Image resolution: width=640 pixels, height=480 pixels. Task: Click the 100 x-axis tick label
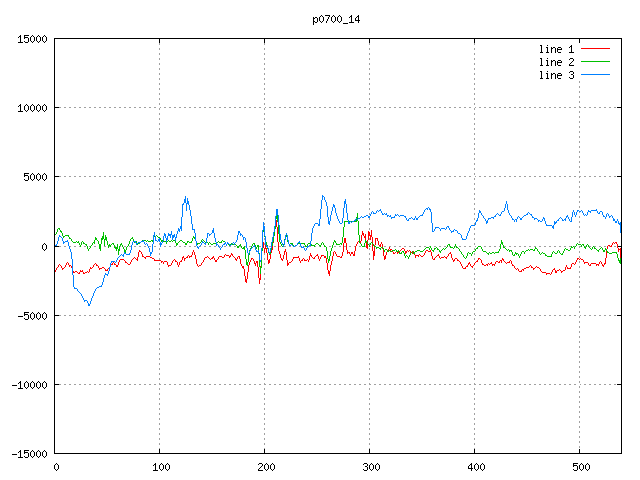[160, 467]
